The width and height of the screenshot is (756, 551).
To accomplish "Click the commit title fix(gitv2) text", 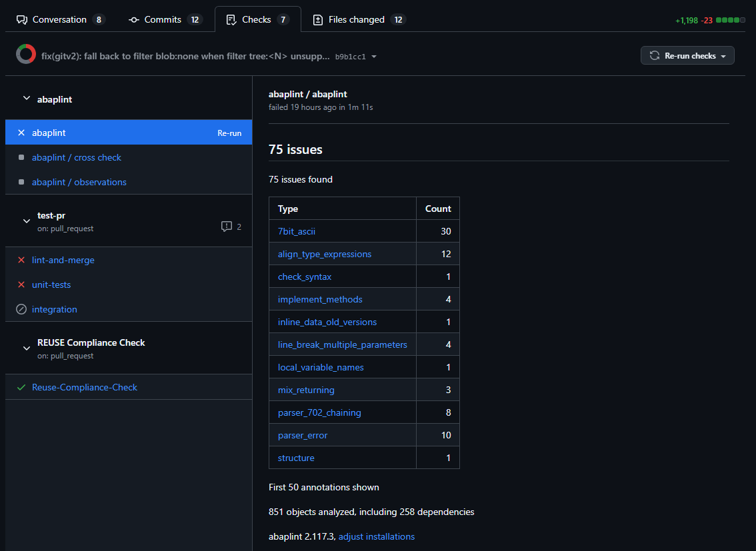I will coord(185,57).
